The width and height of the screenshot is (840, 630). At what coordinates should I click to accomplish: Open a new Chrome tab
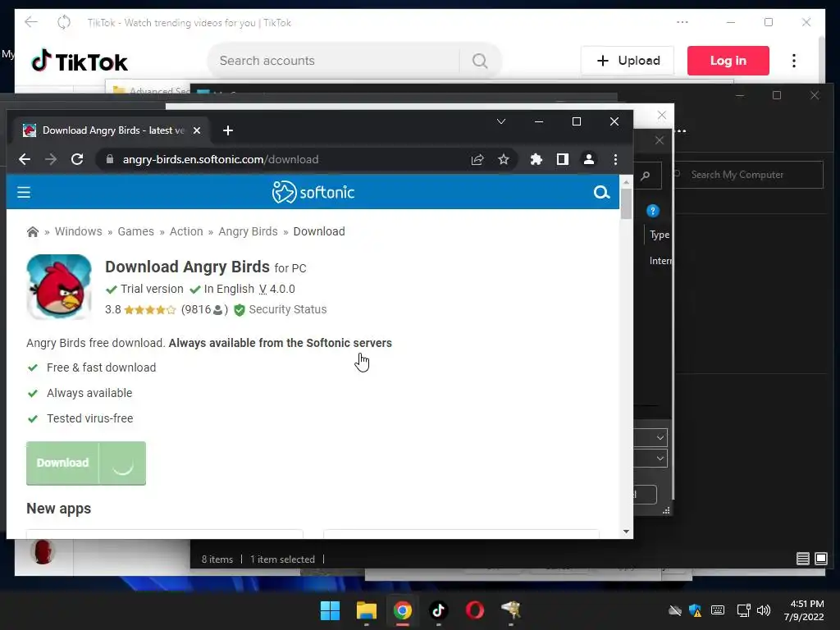pyautogui.click(x=228, y=130)
